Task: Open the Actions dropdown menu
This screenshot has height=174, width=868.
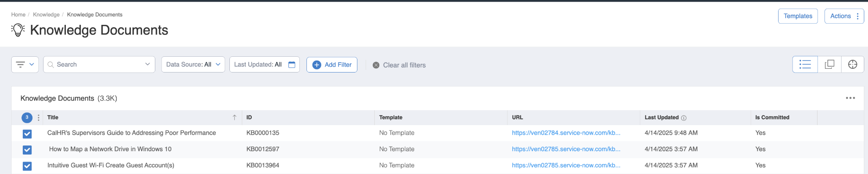Action: coord(844,16)
